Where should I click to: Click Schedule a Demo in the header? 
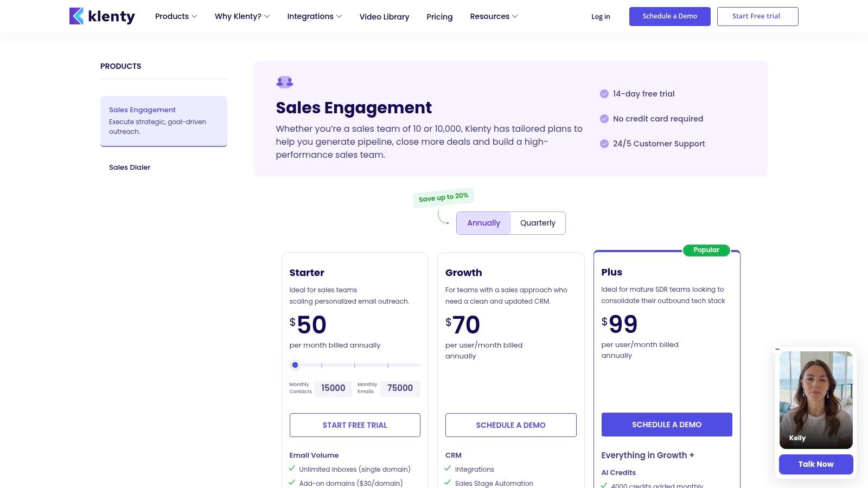669,16
